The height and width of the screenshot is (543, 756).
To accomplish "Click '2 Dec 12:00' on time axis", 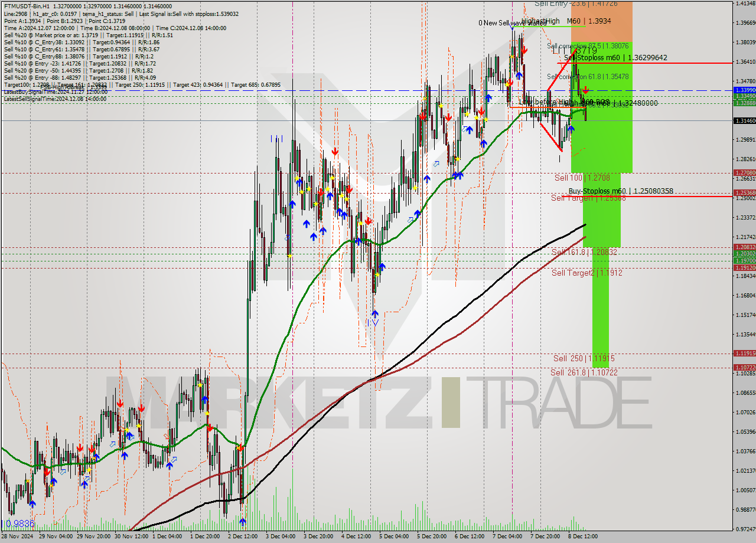I will click(243, 537).
